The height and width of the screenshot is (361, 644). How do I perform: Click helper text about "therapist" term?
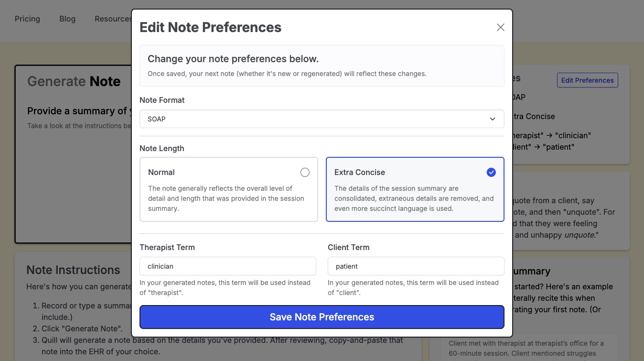[225, 287]
